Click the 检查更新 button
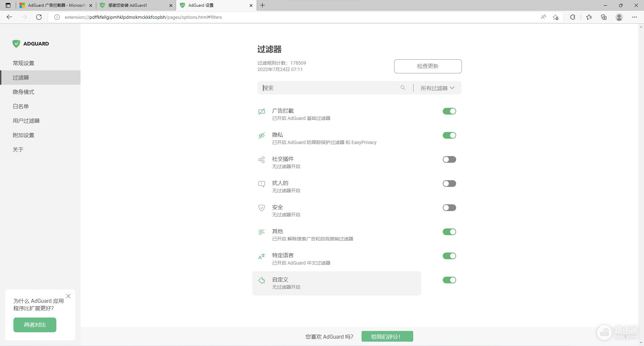Viewport: 644px width, 346px height. click(428, 66)
